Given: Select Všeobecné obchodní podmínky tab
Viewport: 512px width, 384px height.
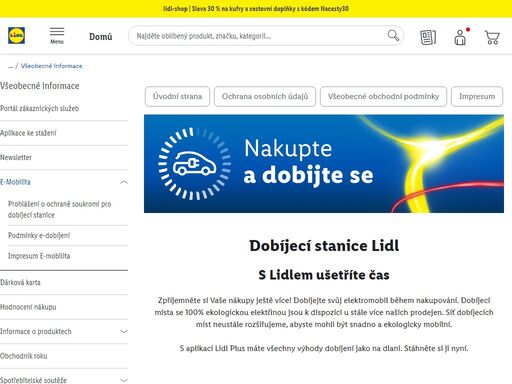Looking at the screenshot, I should tap(383, 96).
